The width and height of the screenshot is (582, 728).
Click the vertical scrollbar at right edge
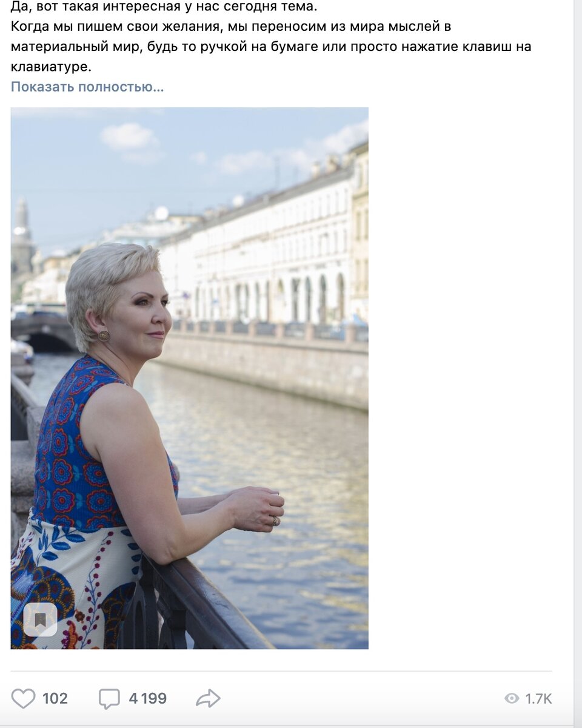point(578,364)
